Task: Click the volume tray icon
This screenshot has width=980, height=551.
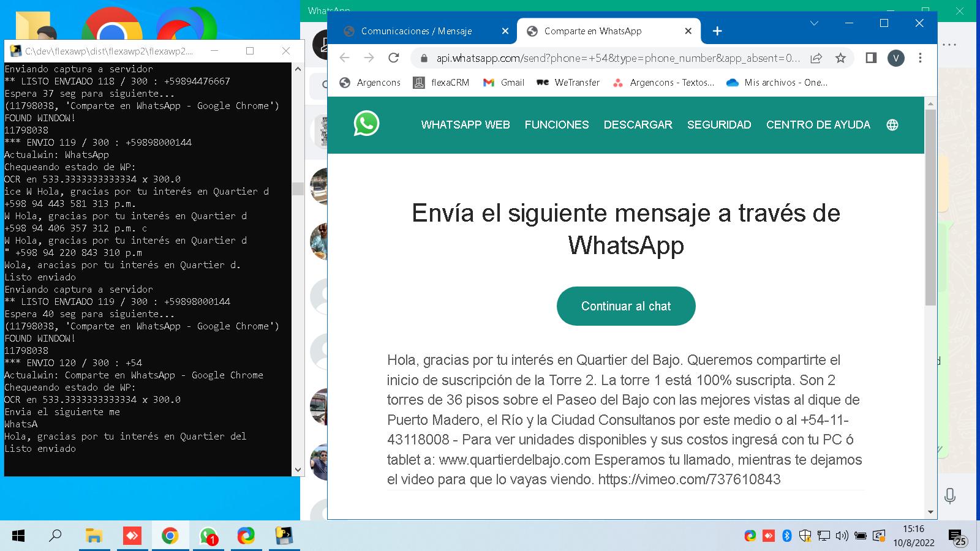Action: 842,536
